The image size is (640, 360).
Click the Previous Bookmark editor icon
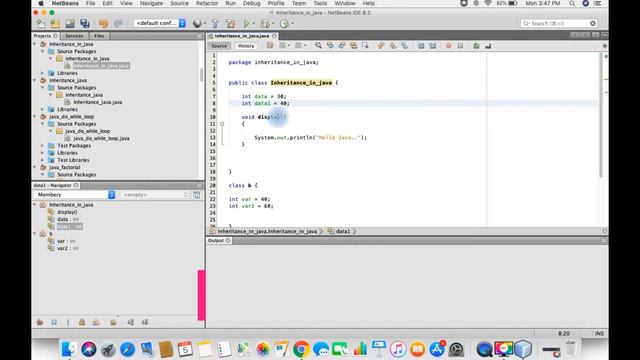pos(380,46)
